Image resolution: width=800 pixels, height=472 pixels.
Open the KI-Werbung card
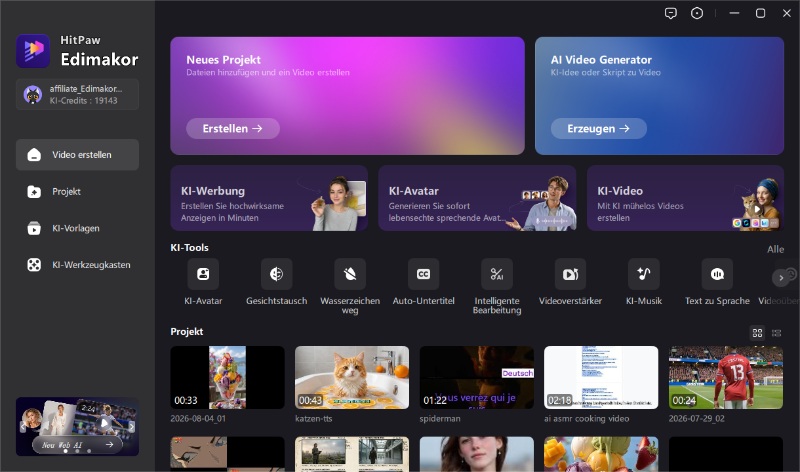pos(269,198)
